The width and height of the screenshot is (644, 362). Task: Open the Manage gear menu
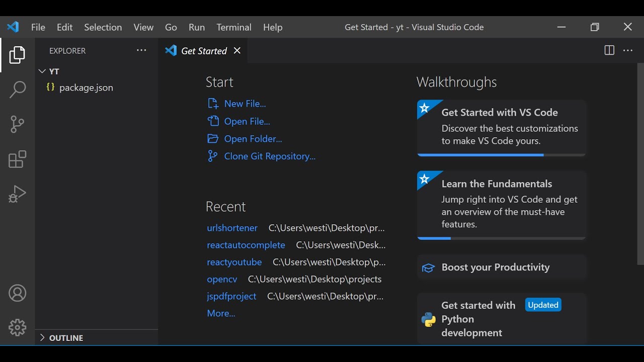(17, 327)
